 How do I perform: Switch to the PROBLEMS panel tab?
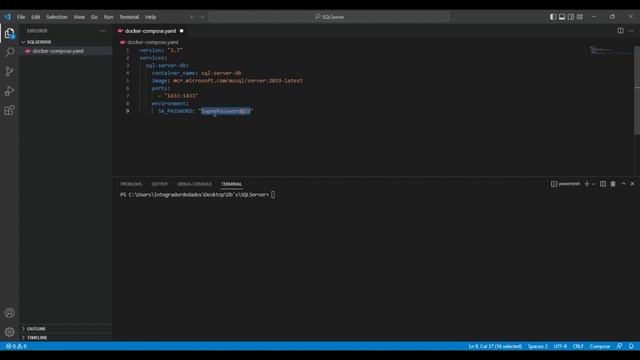131,184
